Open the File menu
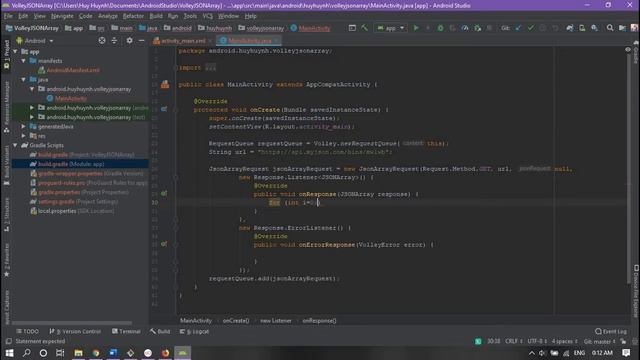This screenshot has height=360, width=640. point(8,16)
